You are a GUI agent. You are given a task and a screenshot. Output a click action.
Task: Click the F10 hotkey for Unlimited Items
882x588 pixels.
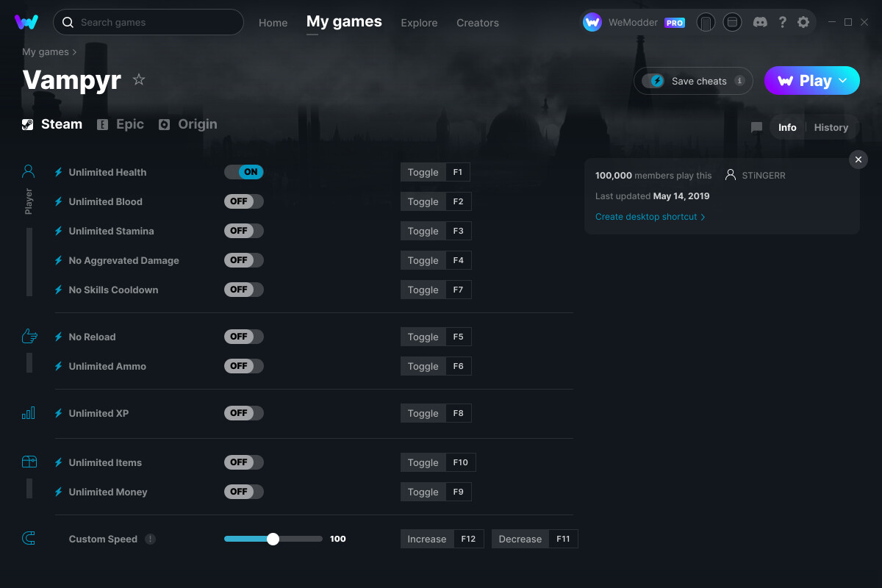[x=461, y=462]
